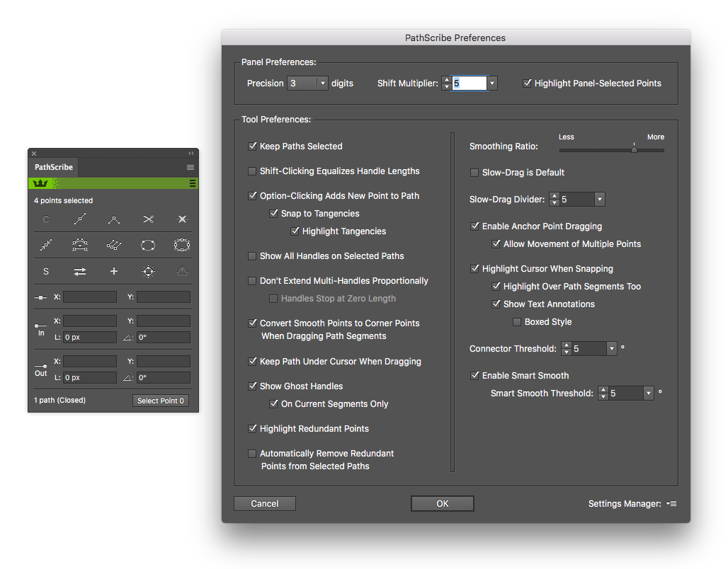Enable Boxed Style checkbox
This screenshot has height=569, width=728.
tap(517, 321)
